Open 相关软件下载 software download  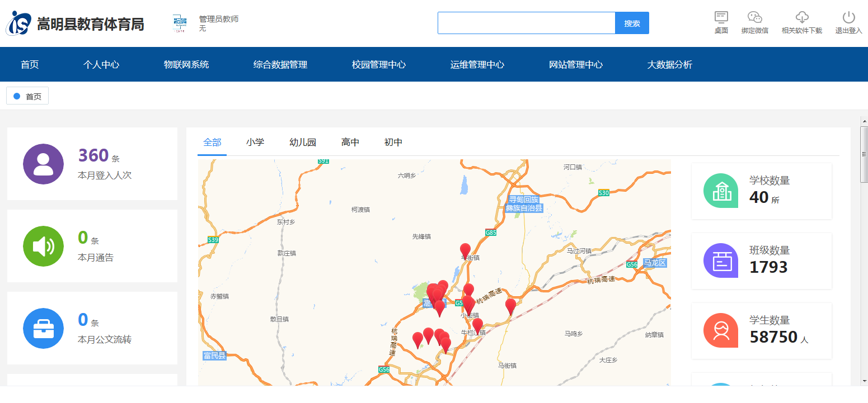802,21
